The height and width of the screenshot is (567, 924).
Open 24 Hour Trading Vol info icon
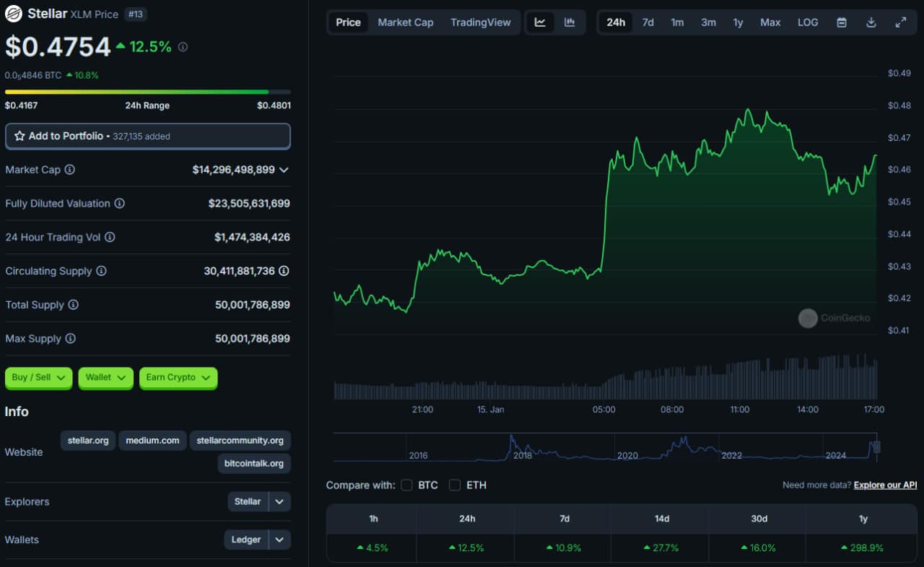pos(110,237)
